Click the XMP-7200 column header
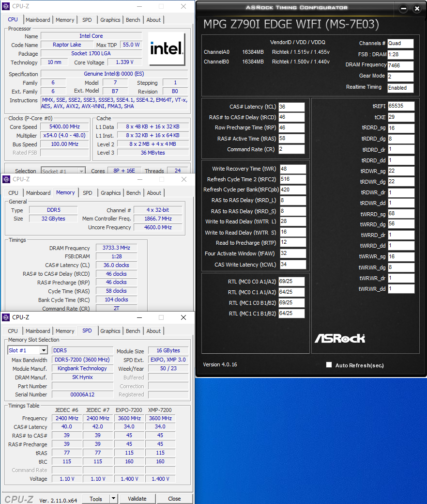The width and height of the screenshot is (427, 504). click(160, 410)
